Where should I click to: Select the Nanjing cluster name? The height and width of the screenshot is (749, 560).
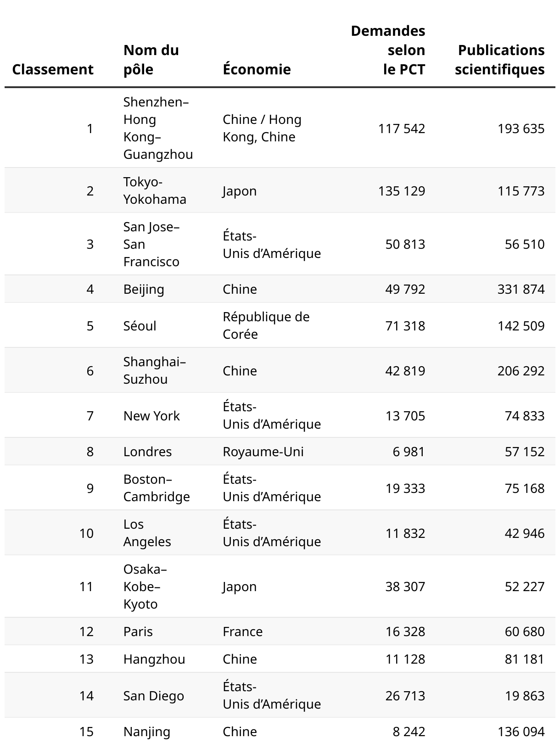pos(146,732)
